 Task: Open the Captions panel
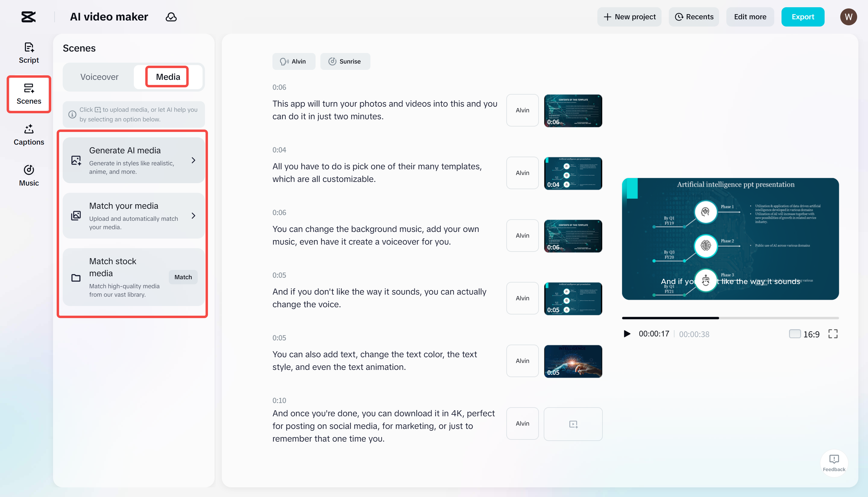click(x=28, y=134)
